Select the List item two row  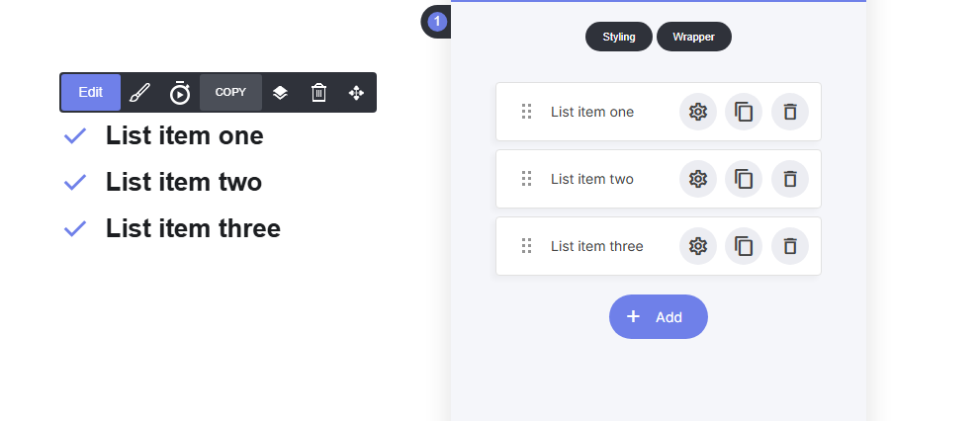point(659,179)
